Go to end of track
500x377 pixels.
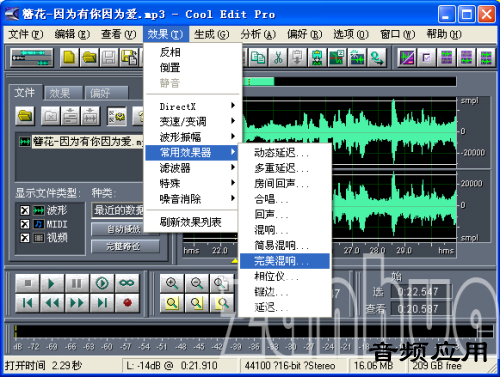tap(102, 303)
